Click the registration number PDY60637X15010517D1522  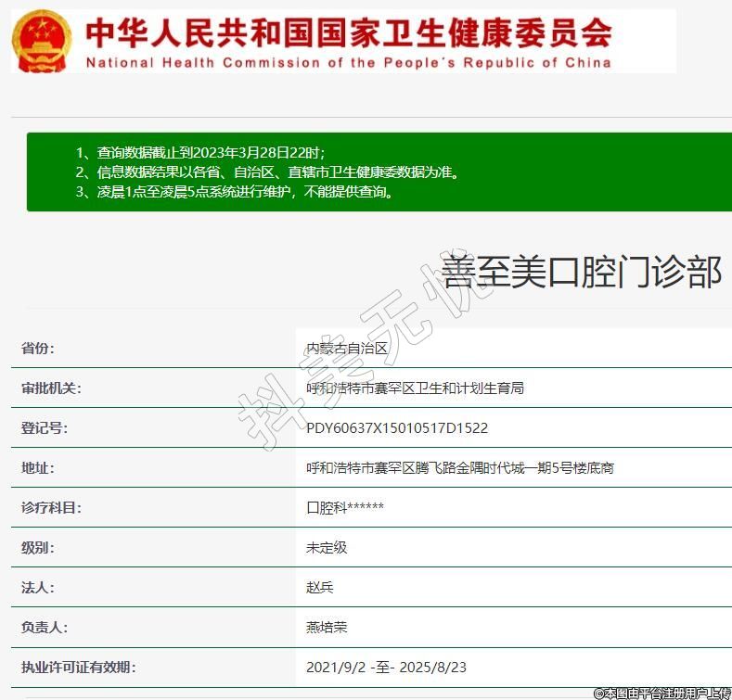(397, 428)
